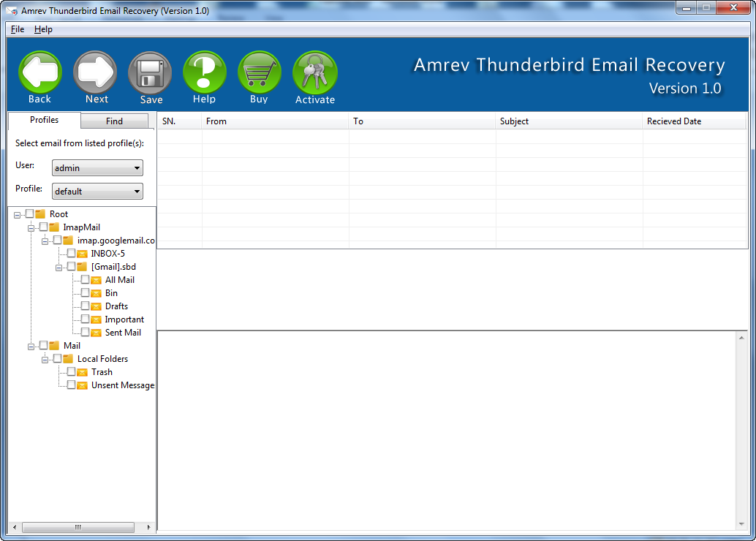Click the ImapMail folder icon
Viewport: 756px width, 541px height.
[x=54, y=227]
